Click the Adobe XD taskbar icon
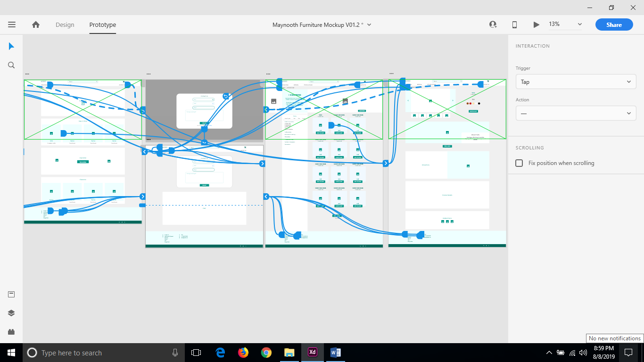This screenshot has height=362, width=644. 313,353
